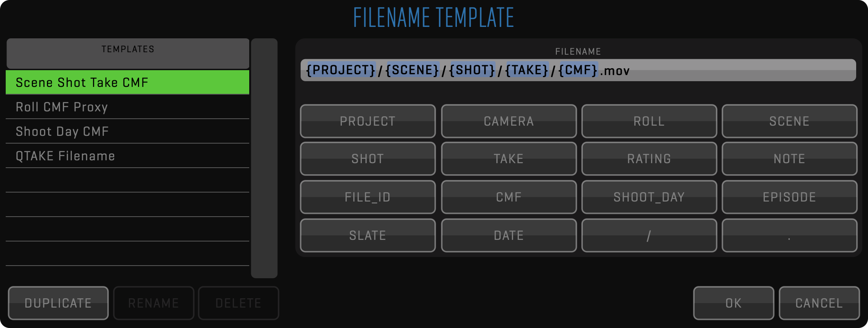Insert the PROJECT token button

tap(368, 121)
